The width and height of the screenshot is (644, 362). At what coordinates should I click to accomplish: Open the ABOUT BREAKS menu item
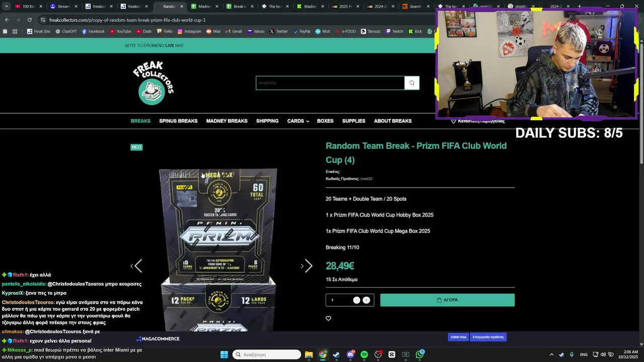(x=393, y=121)
